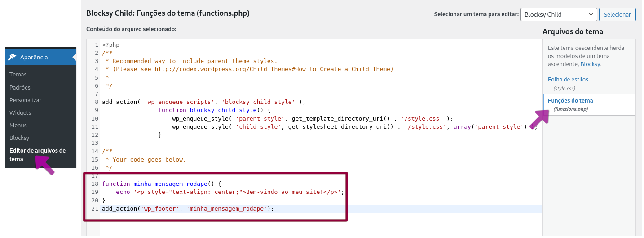This screenshot has height=238, width=644.
Task: Open the Temas submenu item
Action: pos(18,75)
